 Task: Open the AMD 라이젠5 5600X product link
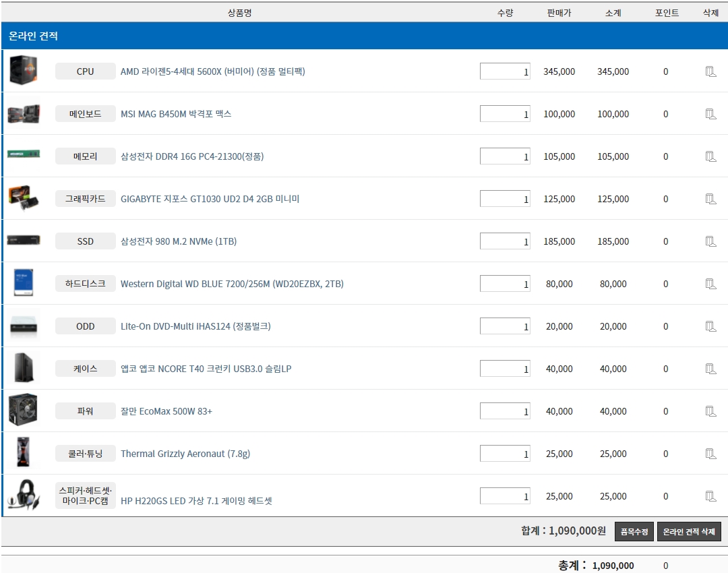(212, 71)
